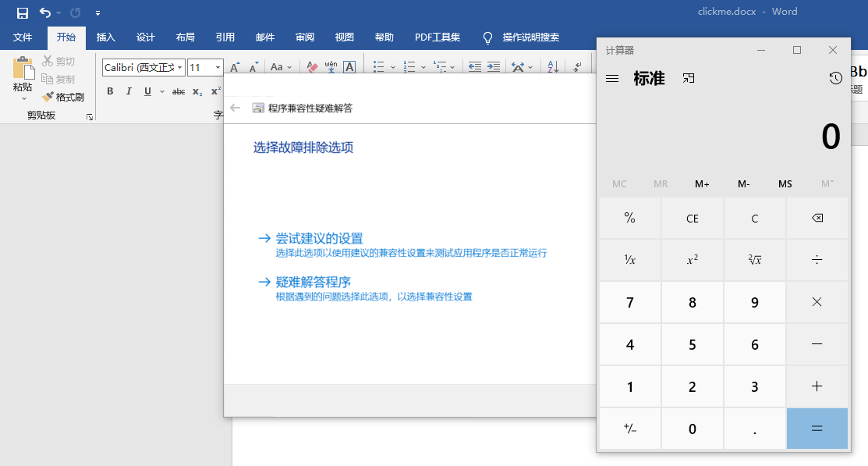Viewport: 868px width, 466px height.
Task: Toggle italic formatting in Word
Action: pos(129,91)
